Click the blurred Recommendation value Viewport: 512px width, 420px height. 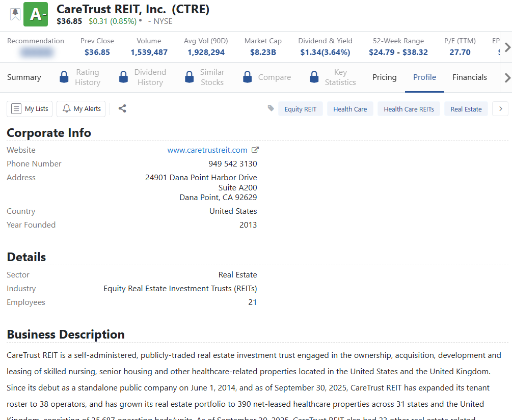(36, 52)
